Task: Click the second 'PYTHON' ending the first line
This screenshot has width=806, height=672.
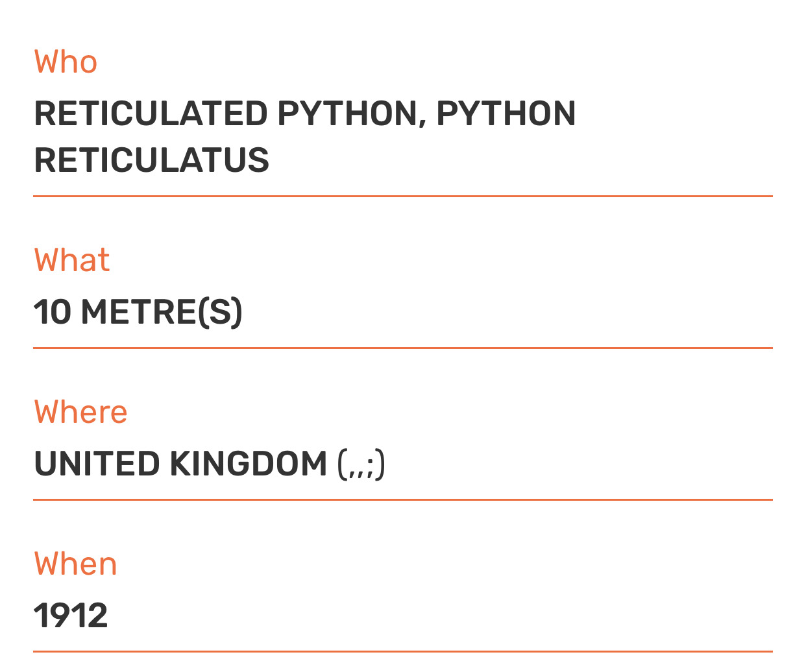Action: pos(506,114)
